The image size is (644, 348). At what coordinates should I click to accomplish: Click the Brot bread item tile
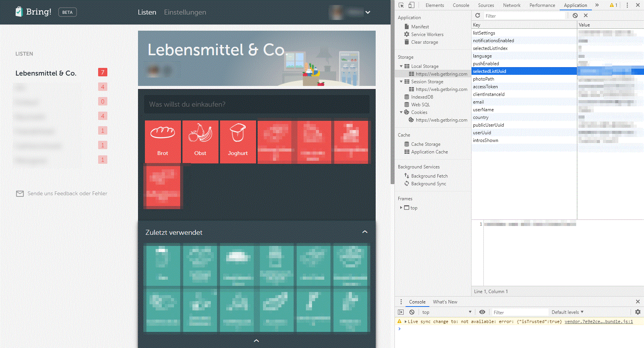pyautogui.click(x=163, y=142)
